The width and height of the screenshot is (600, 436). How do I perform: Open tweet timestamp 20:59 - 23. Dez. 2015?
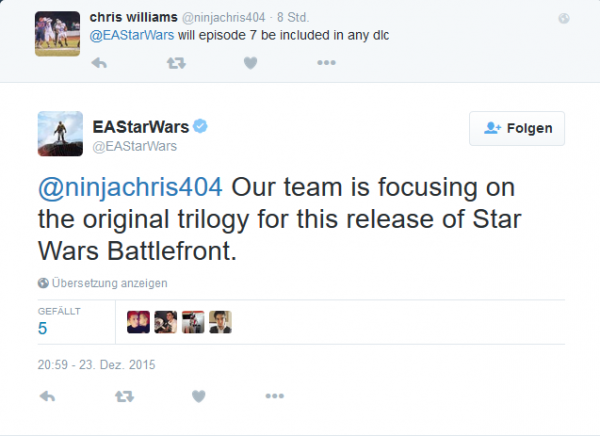coord(95,364)
